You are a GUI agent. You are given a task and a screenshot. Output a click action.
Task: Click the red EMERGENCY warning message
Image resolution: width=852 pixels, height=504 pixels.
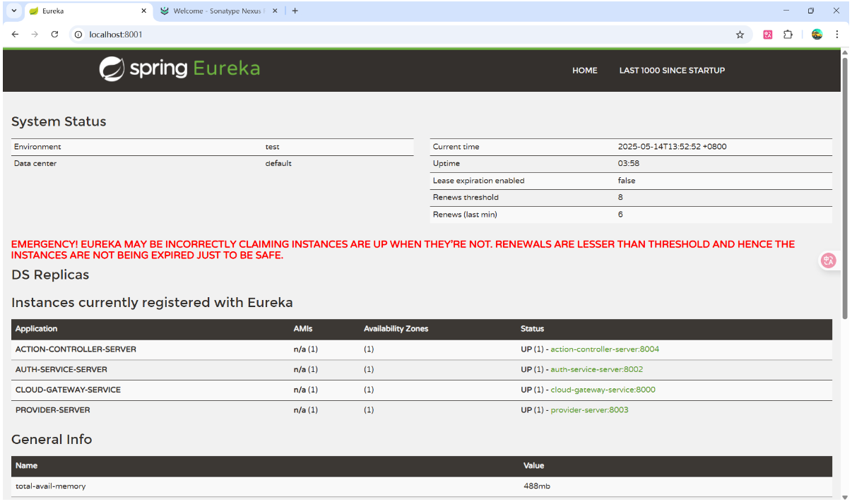(403, 250)
